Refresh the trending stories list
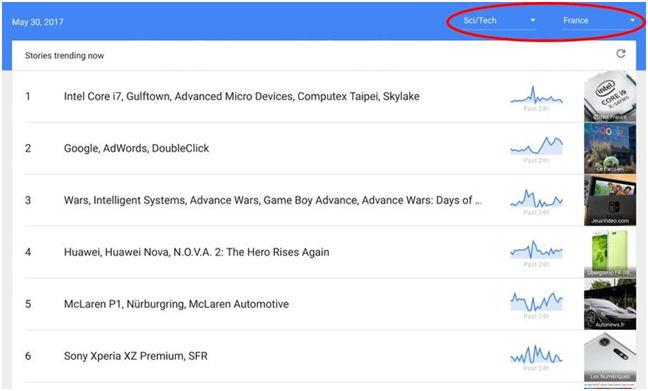The height and width of the screenshot is (391, 648). pyautogui.click(x=621, y=54)
